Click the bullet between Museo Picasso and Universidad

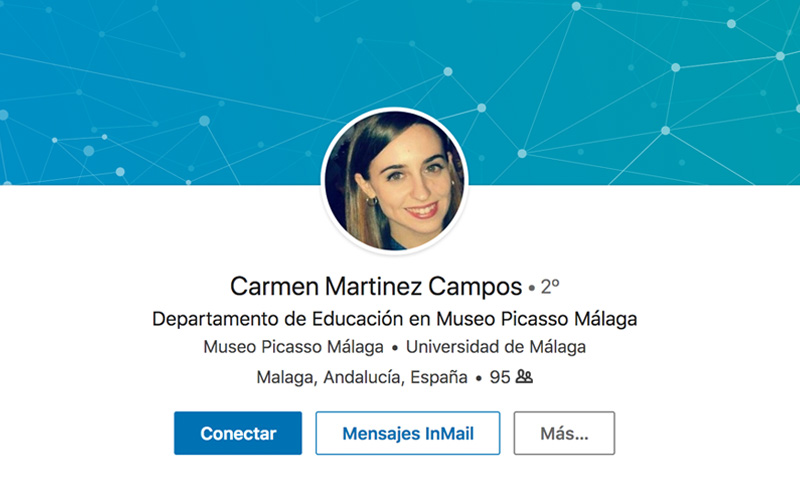point(394,348)
